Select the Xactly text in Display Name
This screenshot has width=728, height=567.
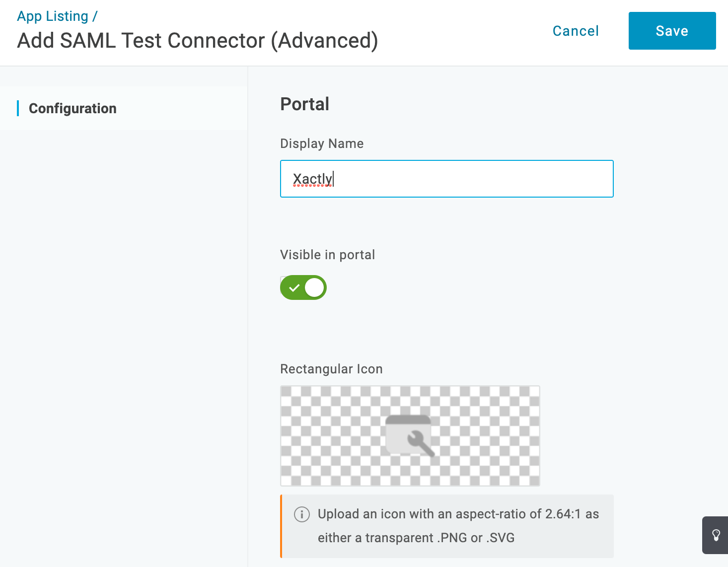click(313, 179)
